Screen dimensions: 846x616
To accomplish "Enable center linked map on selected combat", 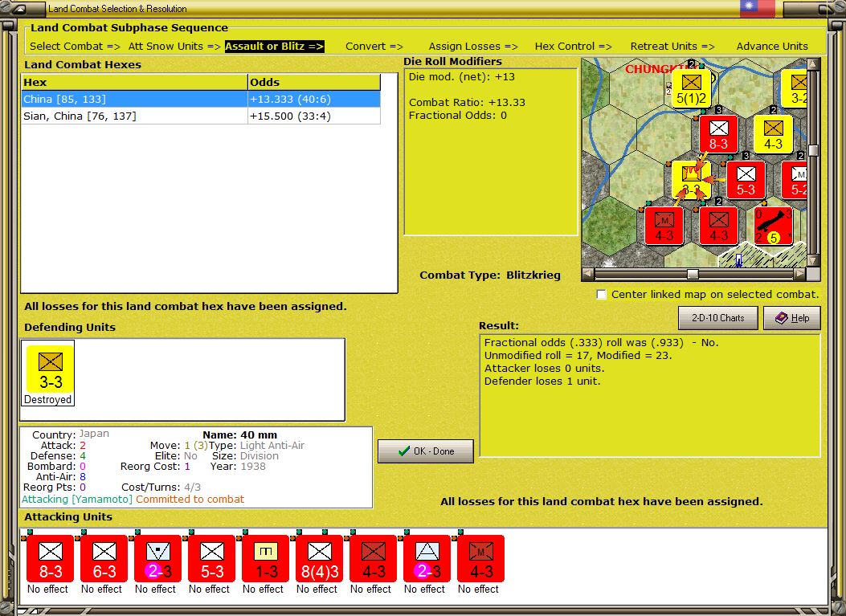I will tap(601, 295).
